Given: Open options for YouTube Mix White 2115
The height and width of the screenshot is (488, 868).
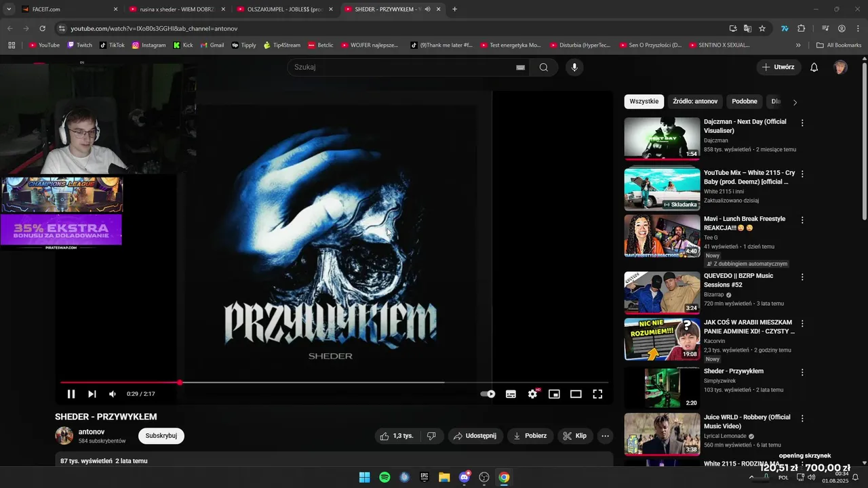Looking at the screenshot, I should (802, 174).
